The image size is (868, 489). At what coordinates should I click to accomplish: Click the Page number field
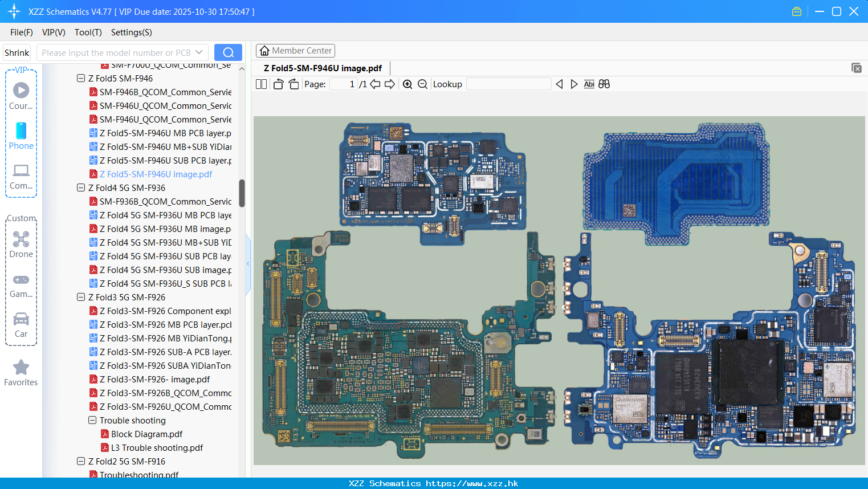(x=344, y=84)
